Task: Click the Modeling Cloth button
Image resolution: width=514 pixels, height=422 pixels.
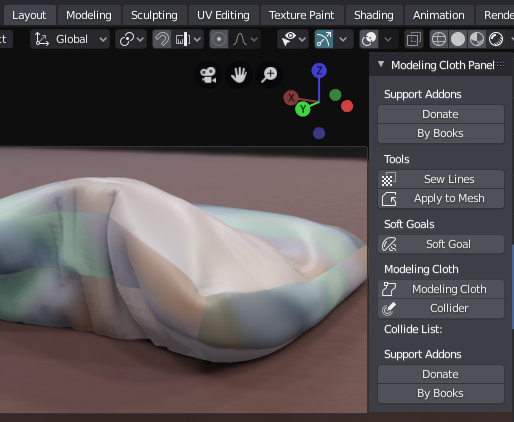Action: pos(441,289)
